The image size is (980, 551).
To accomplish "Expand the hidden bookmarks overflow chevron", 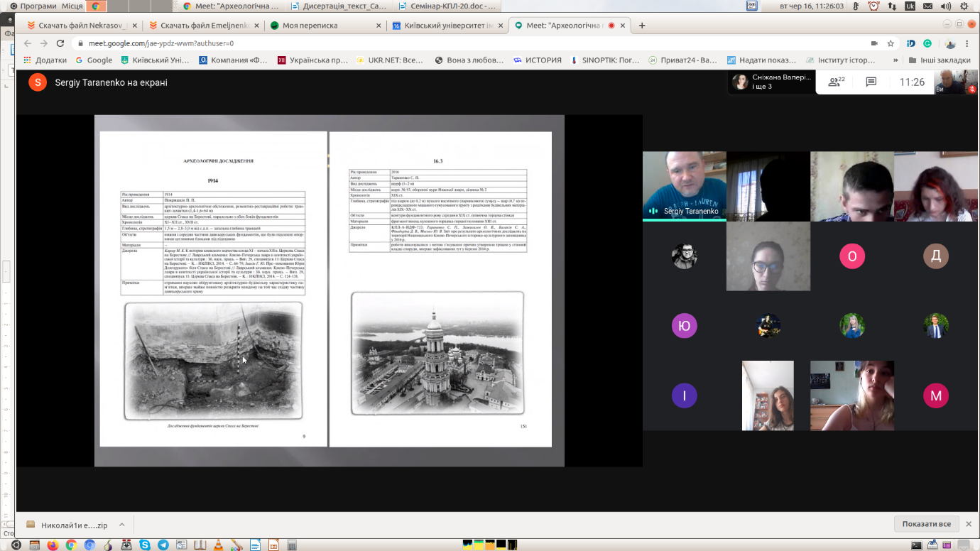I will (x=895, y=60).
